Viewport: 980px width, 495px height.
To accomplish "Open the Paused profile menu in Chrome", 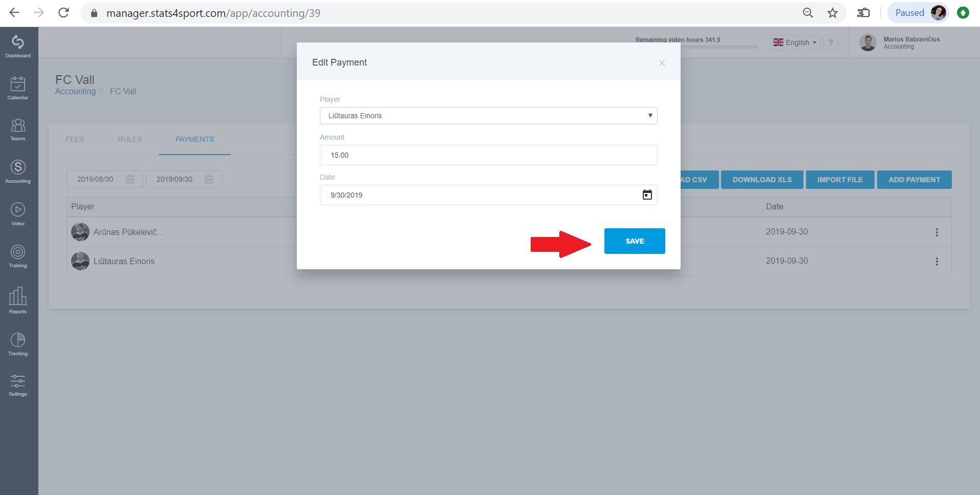I will (918, 13).
